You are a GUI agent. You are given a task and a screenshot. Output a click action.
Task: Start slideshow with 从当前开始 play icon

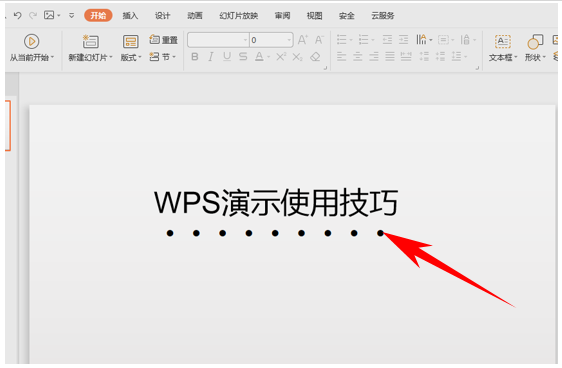click(x=32, y=41)
